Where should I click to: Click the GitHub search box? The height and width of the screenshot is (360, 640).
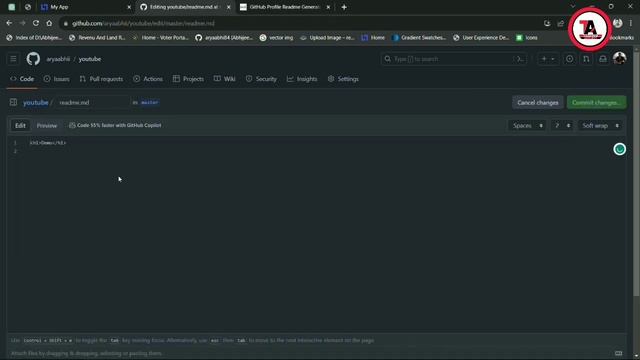tap(453, 59)
